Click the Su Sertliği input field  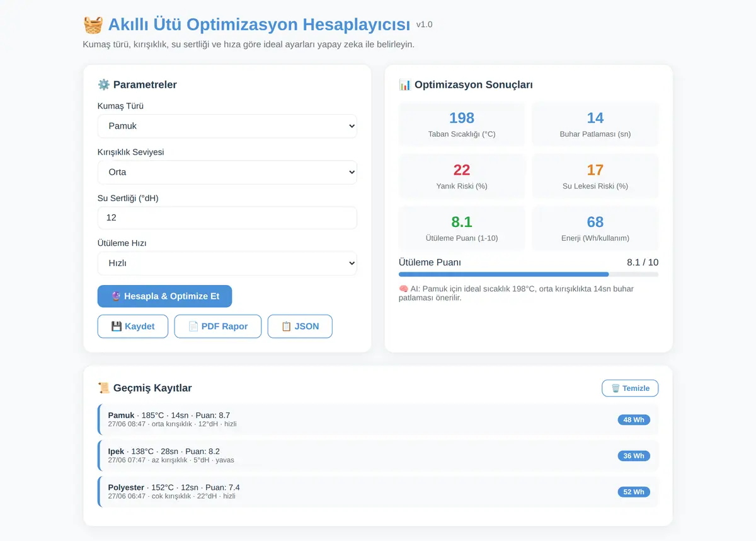point(227,218)
